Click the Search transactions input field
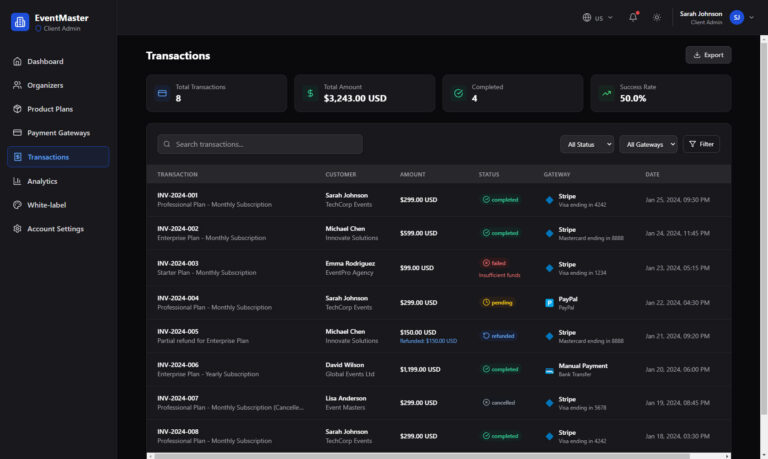 click(x=260, y=144)
